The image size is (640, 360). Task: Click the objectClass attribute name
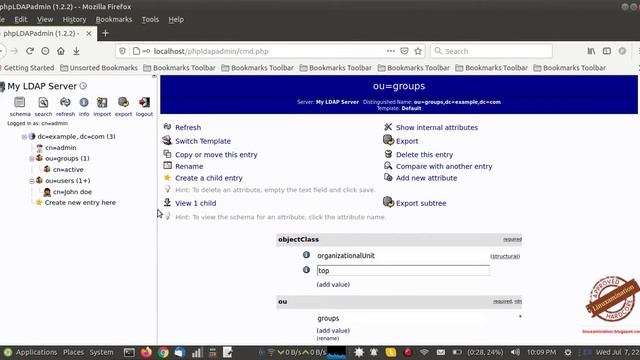point(298,240)
